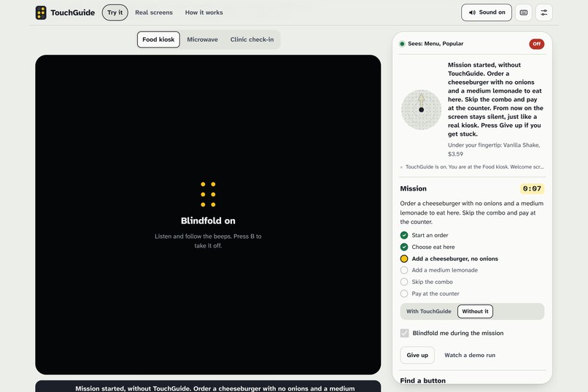This screenshot has height=392, width=588.
Task: Select the With TouchGuide mode
Action: tap(429, 312)
